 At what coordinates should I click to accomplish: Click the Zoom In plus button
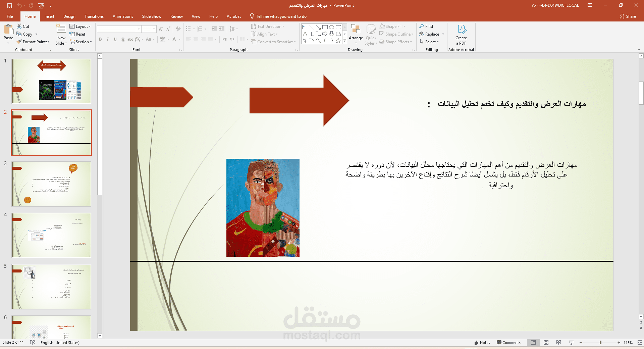pos(619,342)
